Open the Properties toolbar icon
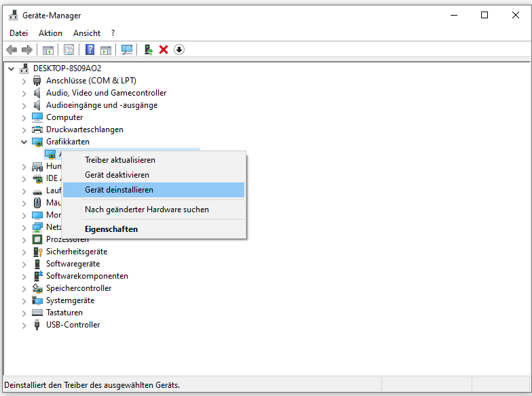The width and height of the screenshot is (532, 396). point(69,50)
